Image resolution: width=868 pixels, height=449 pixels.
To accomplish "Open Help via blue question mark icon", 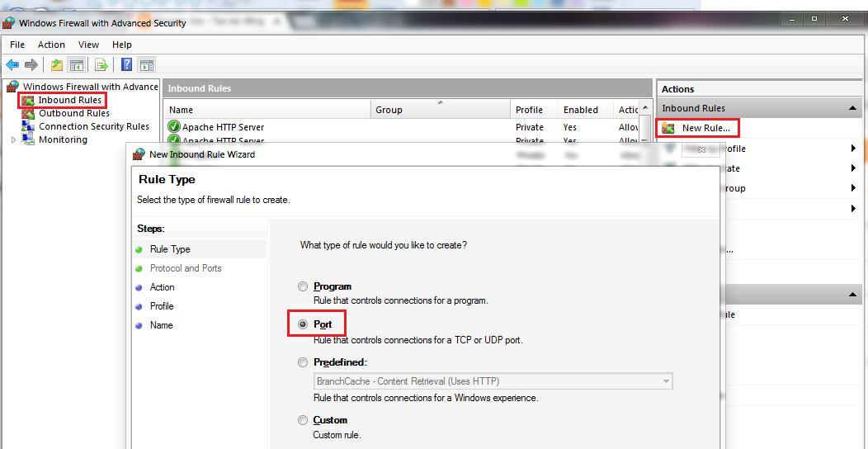I will (126, 64).
